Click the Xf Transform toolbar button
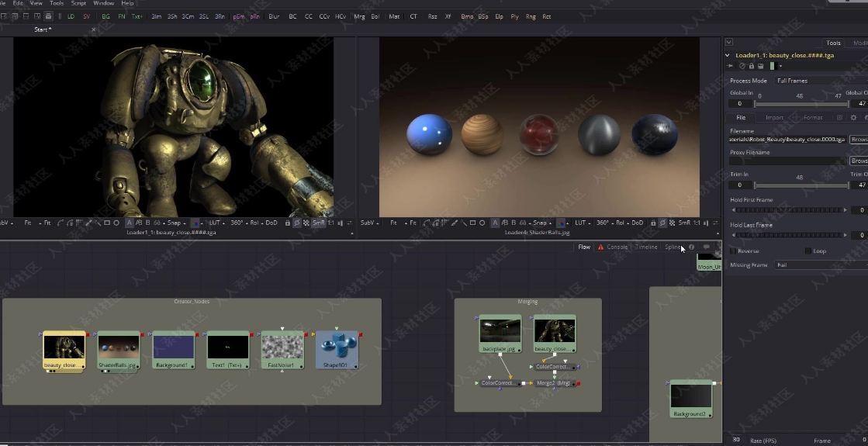This screenshot has width=868, height=446. click(448, 16)
